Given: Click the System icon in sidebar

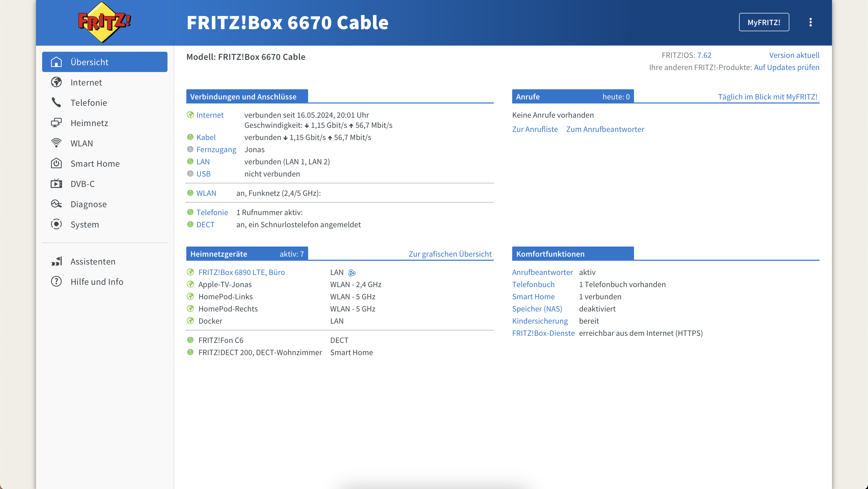Looking at the screenshot, I should pos(56,224).
